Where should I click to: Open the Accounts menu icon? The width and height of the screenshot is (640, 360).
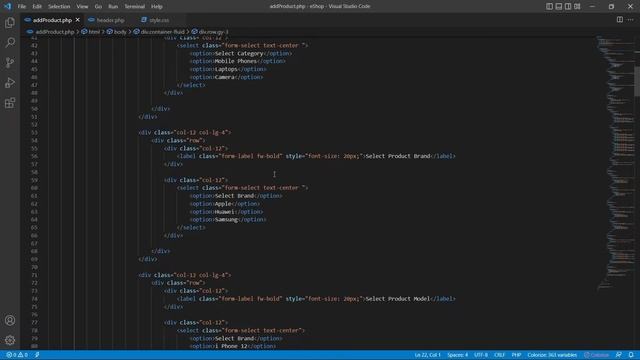[10, 320]
